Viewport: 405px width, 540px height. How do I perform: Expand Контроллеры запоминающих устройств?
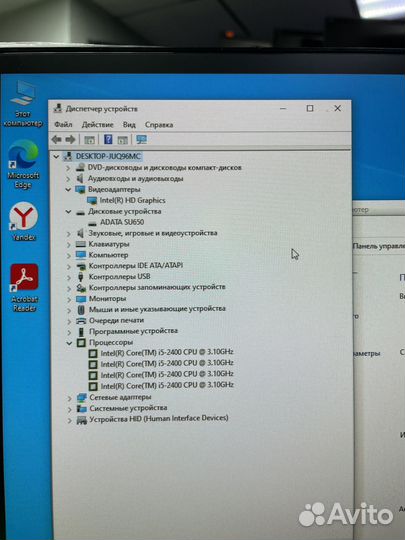point(69,288)
